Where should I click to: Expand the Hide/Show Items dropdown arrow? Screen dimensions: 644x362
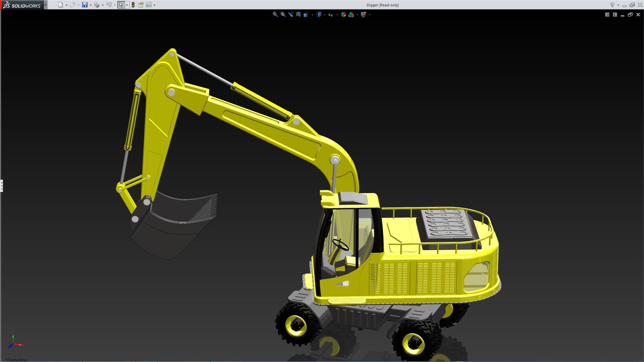click(x=337, y=15)
